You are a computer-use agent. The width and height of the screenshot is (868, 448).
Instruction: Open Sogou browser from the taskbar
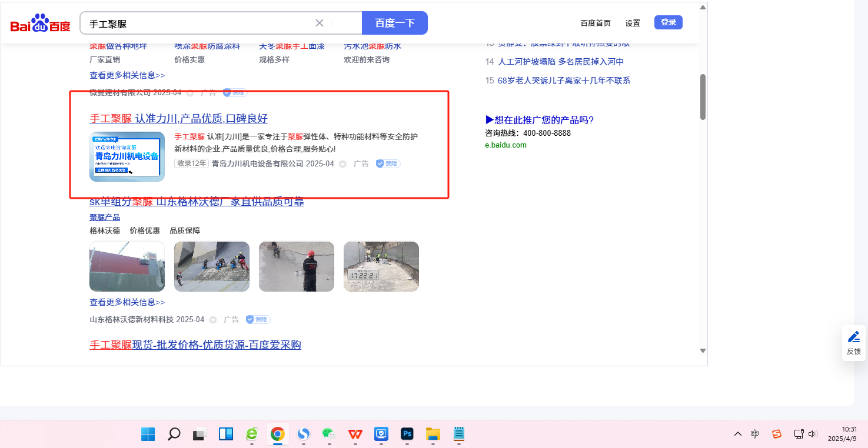pyautogui.click(x=303, y=434)
